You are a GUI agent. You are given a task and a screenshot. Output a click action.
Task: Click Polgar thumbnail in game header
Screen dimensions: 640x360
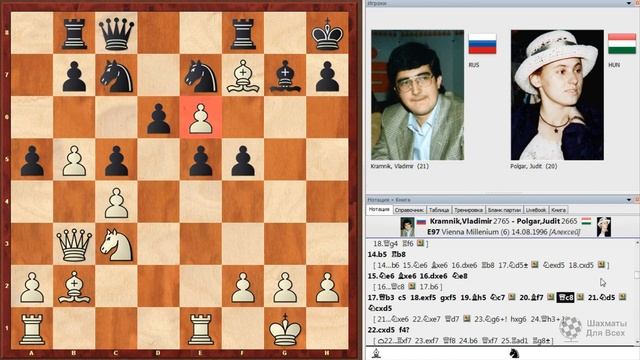[604, 227]
